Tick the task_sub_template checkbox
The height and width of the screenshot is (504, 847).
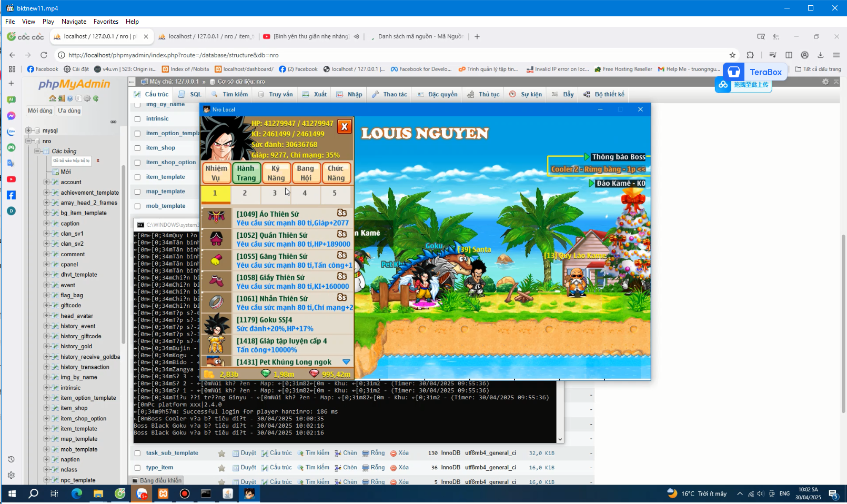pyautogui.click(x=137, y=453)
